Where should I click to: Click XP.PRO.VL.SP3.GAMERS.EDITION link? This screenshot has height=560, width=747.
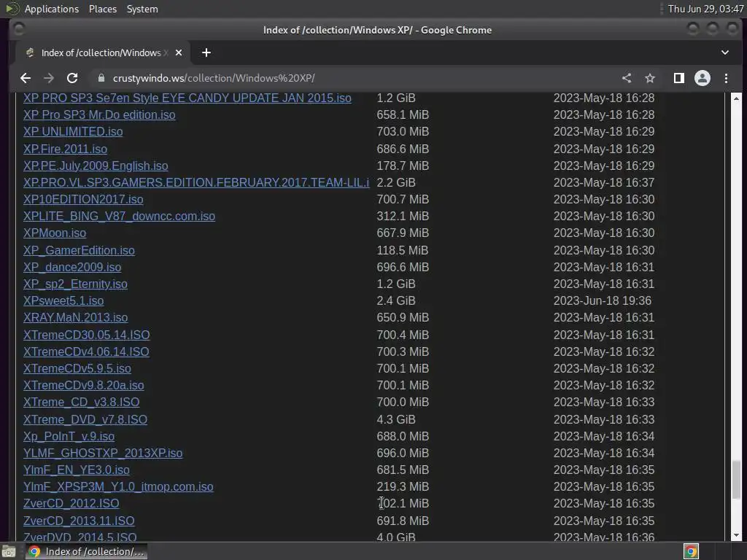coord(196,182)
